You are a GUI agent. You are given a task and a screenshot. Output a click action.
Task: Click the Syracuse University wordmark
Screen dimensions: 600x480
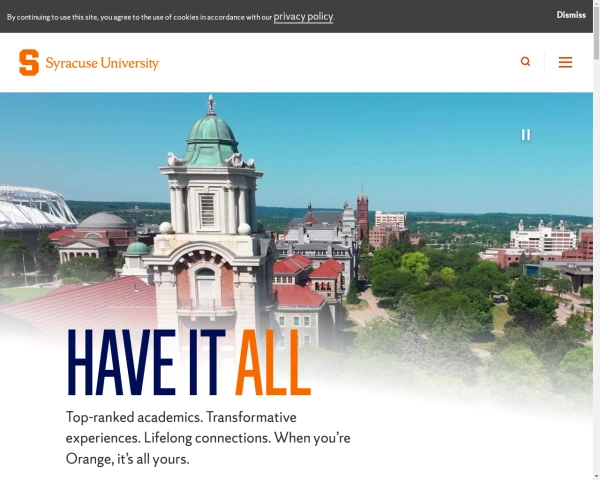[x=102, y=63]
